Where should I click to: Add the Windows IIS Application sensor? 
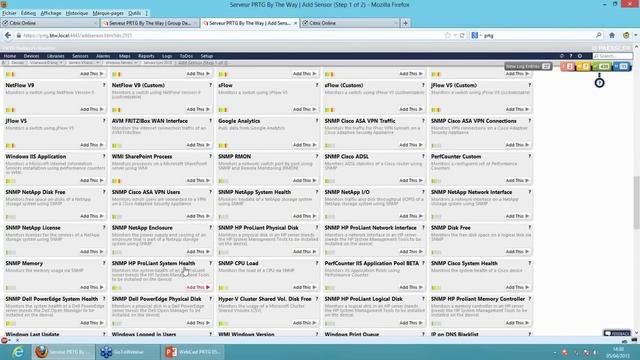[92, 180]
